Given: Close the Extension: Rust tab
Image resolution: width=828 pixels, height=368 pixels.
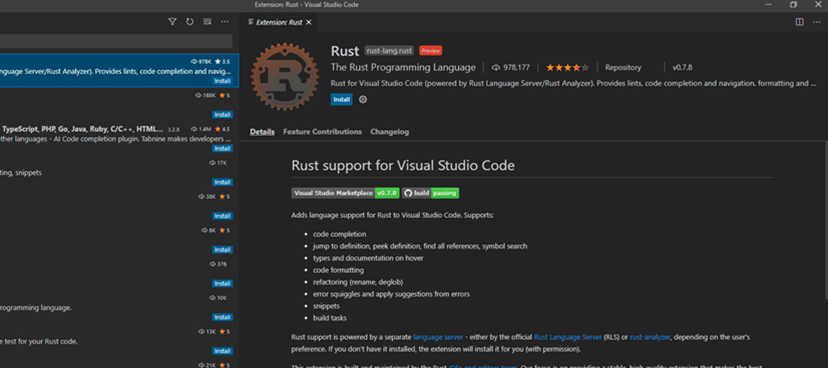Looking at the screenshot, I should [309, 22].
